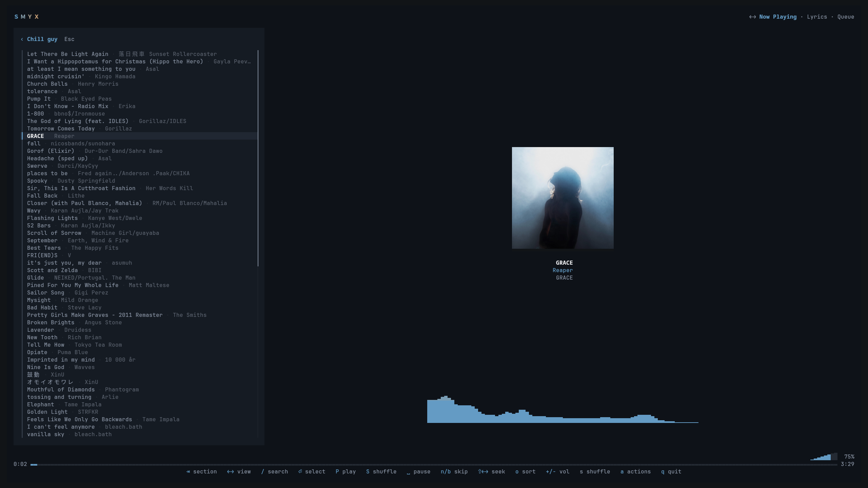Screen dimensions: 868x488
Task: Switch to the Queue tab
Action: (846, 17)
